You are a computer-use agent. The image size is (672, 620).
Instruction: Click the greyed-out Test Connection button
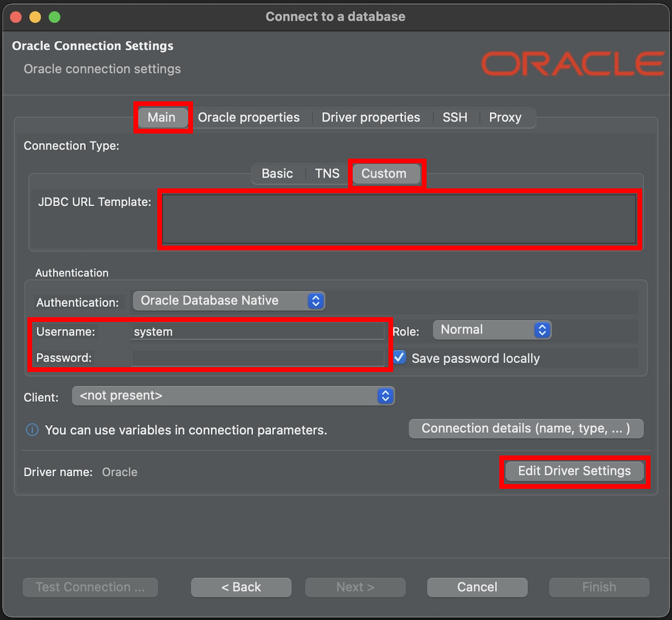tap(91, 587)
